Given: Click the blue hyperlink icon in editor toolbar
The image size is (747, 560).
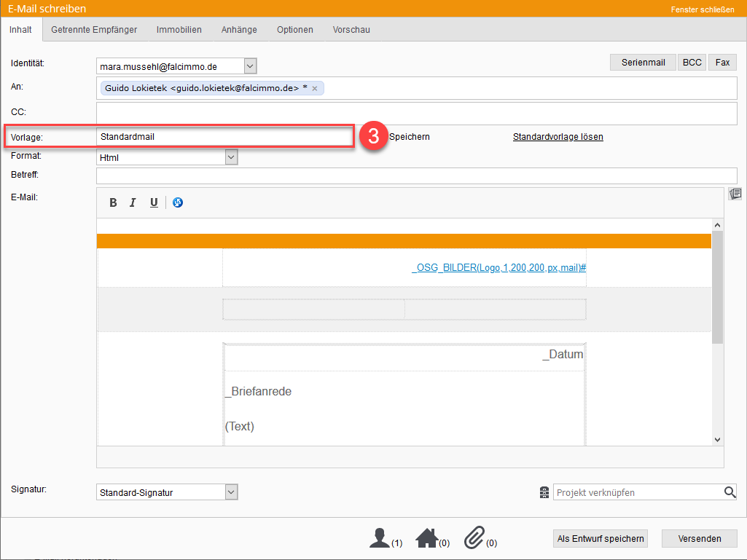Looking at the screenshot, I should point(178,202).
